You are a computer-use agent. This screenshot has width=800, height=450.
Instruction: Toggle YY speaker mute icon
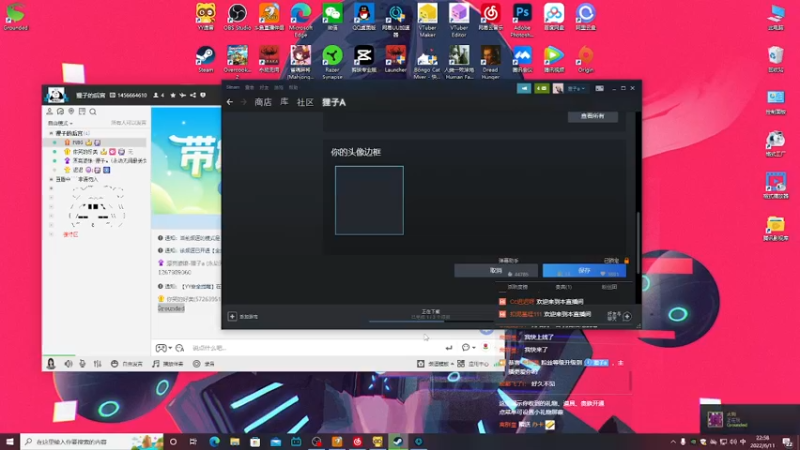click(x=68, y=364)
